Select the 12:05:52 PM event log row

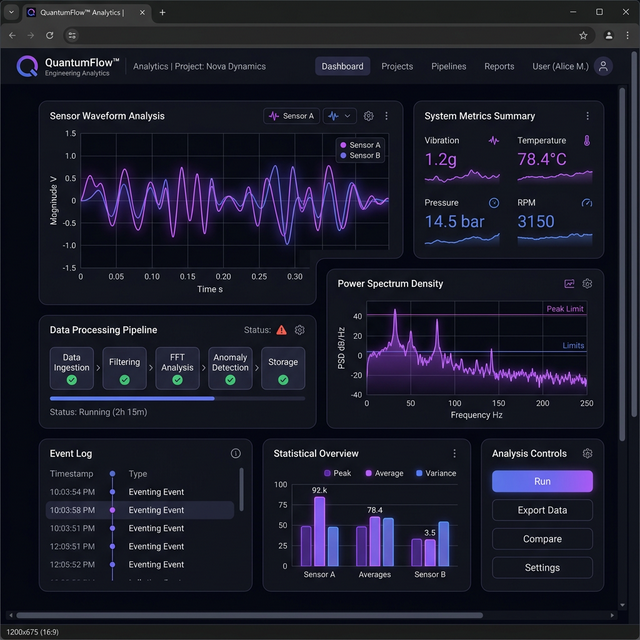click(x=140, y=564)
